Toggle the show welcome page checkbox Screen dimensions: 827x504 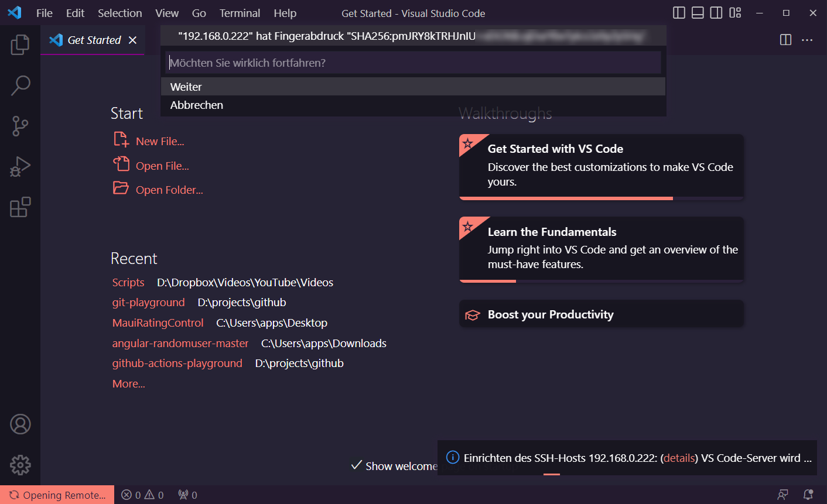[x=356, y=465]
